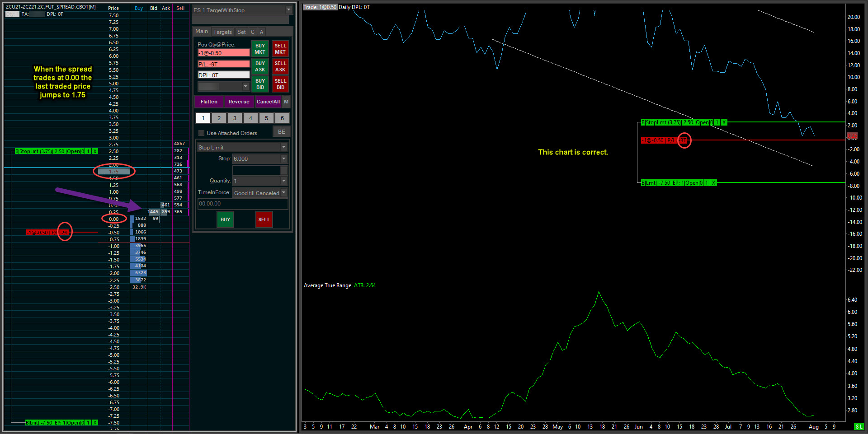
Task: Click the green 8 L indicator on chart
Action: pos(859,426)
